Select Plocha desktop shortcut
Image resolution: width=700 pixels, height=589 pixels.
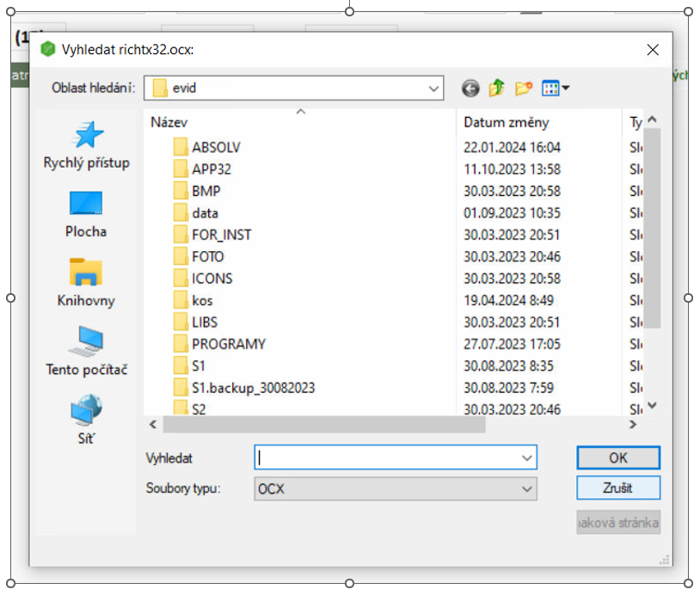pyautogui.click(x=86, y=213)
